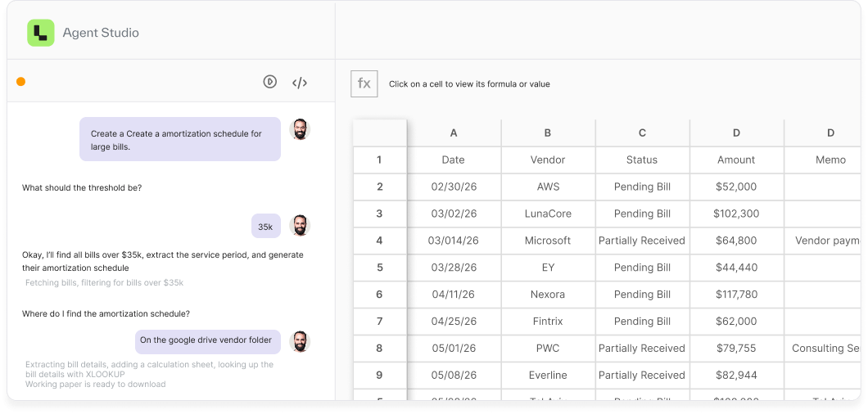Click the amortization schedule request message bubble
868x414 pixels.
[x=180, y=139]
